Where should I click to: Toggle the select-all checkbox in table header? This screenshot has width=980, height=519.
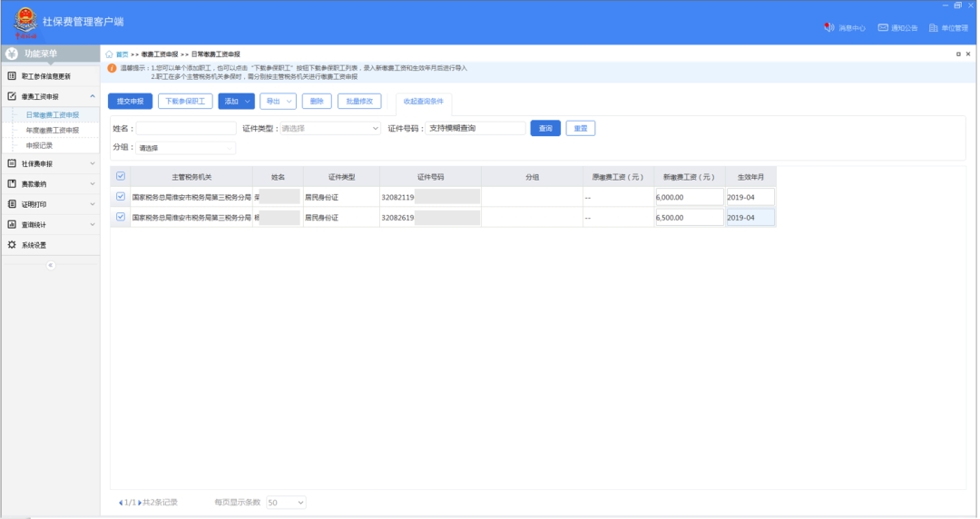pyautogui.click(x=121, y=176)
